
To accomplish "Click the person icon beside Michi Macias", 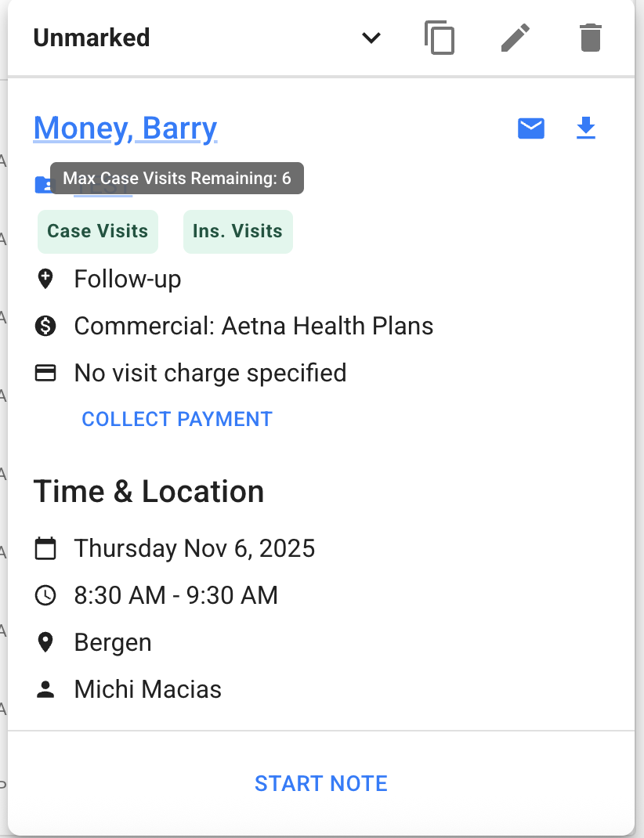I will (x=46, y=689).
